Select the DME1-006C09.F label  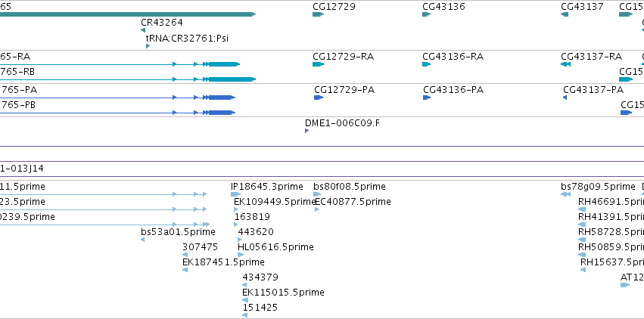pyautogui.click(x=342, y=123)
